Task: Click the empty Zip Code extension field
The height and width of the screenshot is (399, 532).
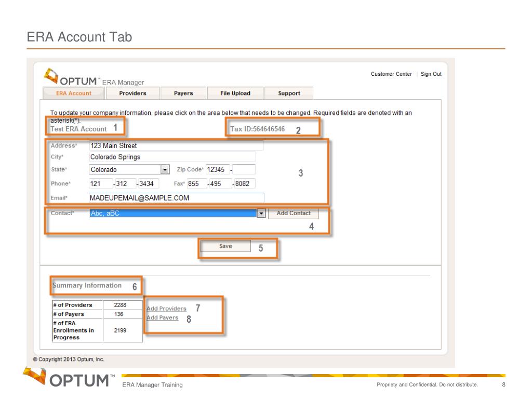Action: [244, 169]
